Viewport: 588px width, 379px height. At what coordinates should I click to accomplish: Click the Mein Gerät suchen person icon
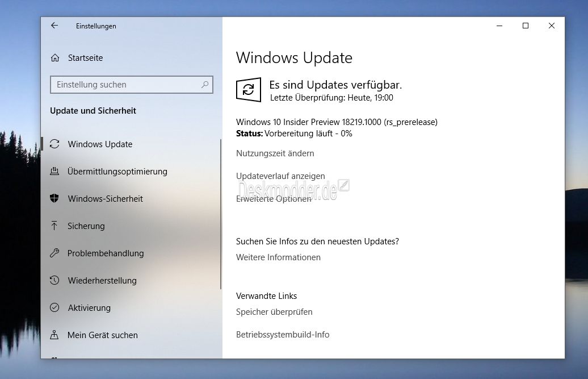[x=54, y=335]
